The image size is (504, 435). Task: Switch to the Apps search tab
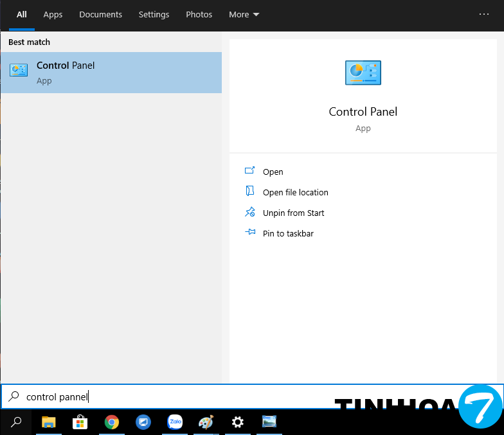tap(53, 14)
